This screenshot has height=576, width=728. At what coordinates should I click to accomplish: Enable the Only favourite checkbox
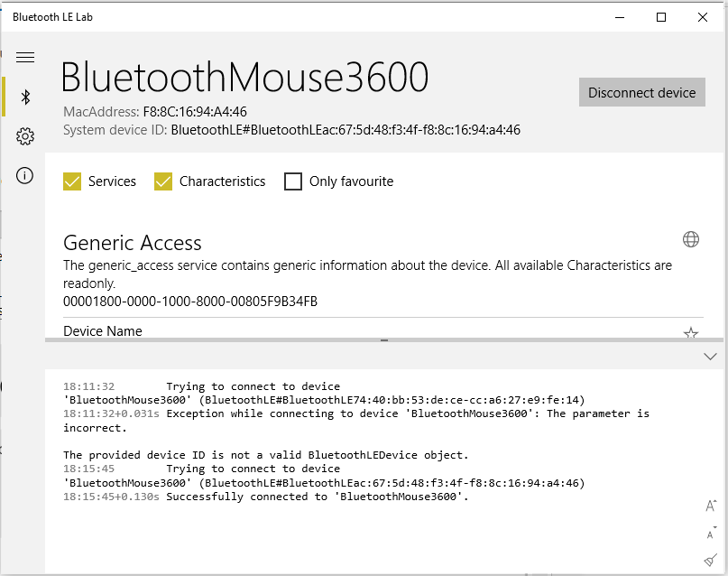(293, 181)
